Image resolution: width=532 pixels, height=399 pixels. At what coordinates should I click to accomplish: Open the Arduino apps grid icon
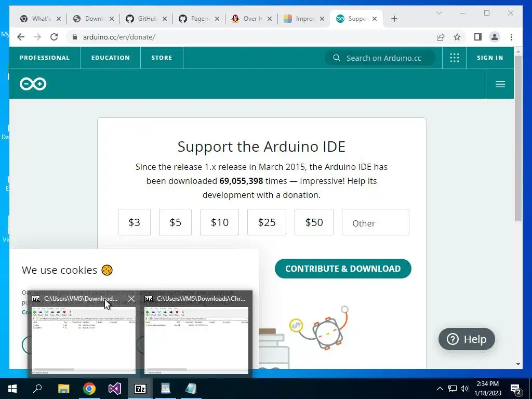pos(454,58)
